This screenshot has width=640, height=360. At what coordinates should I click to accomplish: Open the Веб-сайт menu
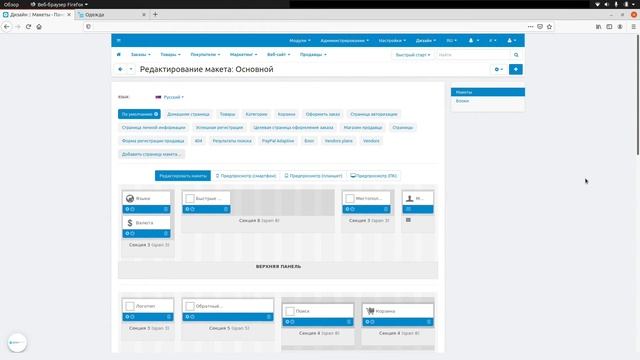(278, 54)
